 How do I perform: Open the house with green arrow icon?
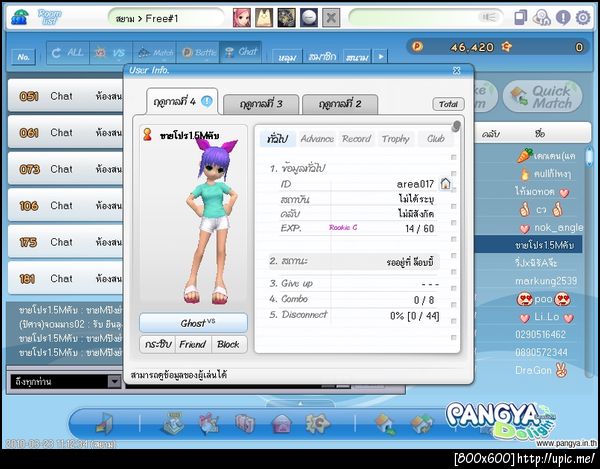[x=385, y=423]
